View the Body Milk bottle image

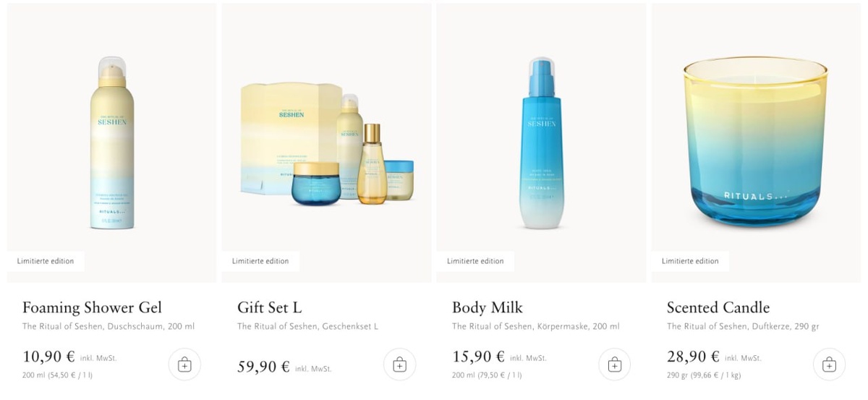pos(542,142)
